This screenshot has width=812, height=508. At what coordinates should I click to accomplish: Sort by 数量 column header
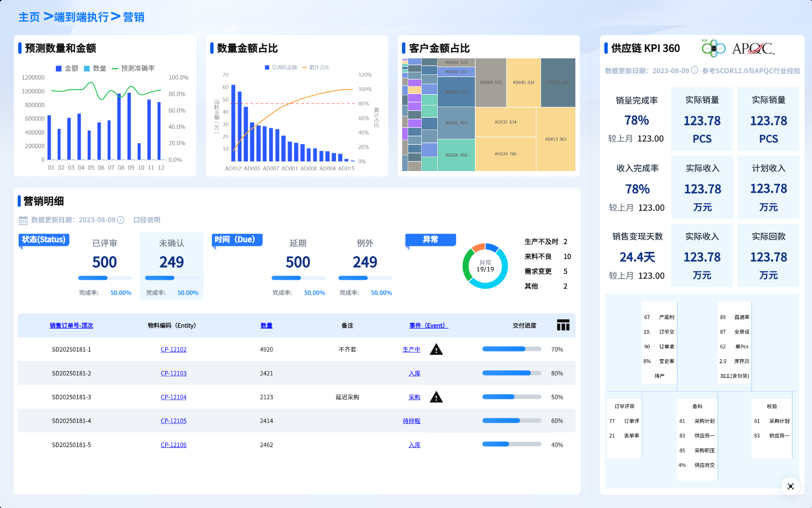coord(266,326)
